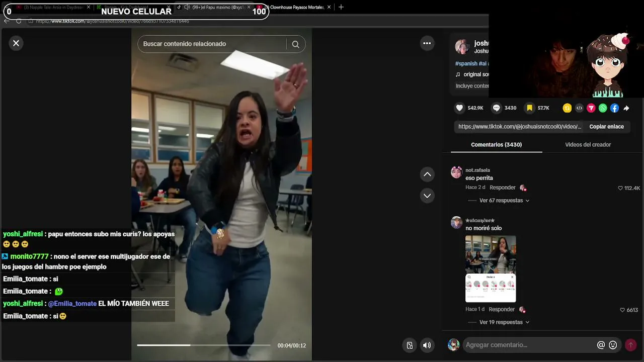Screen dimensions: 644x362
Task: Open the emoji picker in comment box
Action: pos(613,345)
